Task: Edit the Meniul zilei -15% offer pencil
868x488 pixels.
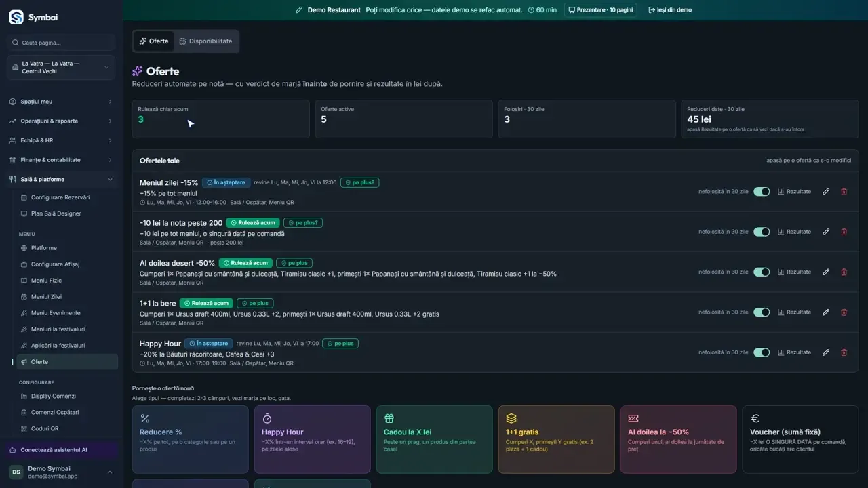Action: 826,192
